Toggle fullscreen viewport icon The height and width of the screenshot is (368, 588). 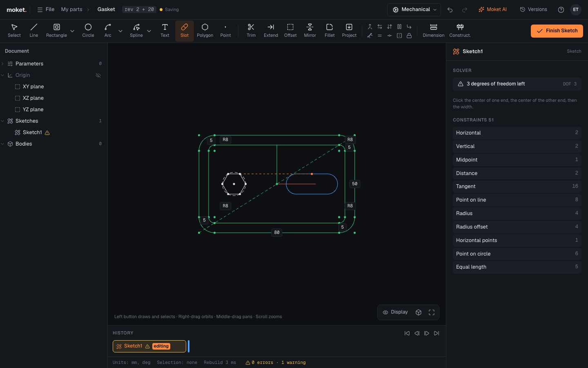coord(432,312)
